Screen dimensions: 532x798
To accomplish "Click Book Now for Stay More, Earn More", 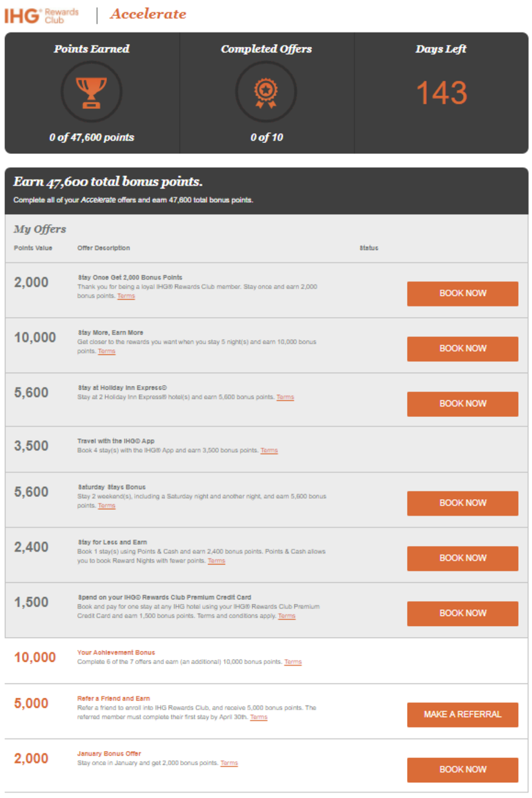I will pyautogui.click(x=462, y=349).
